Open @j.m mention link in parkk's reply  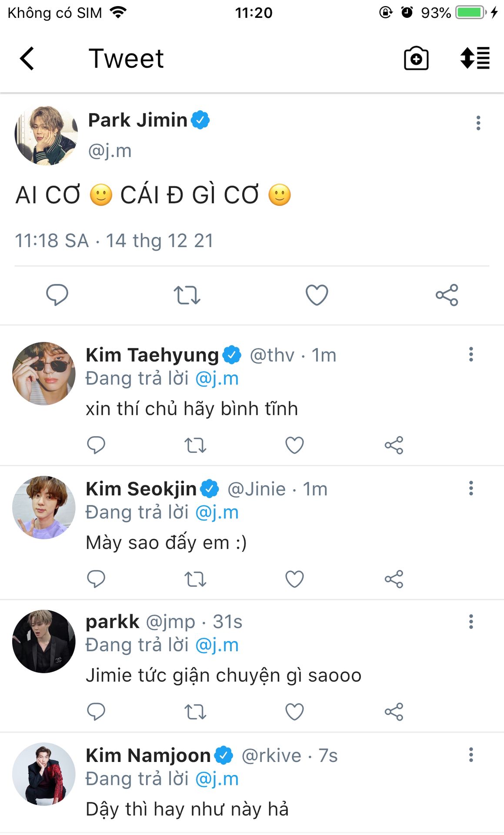[217, 645]
